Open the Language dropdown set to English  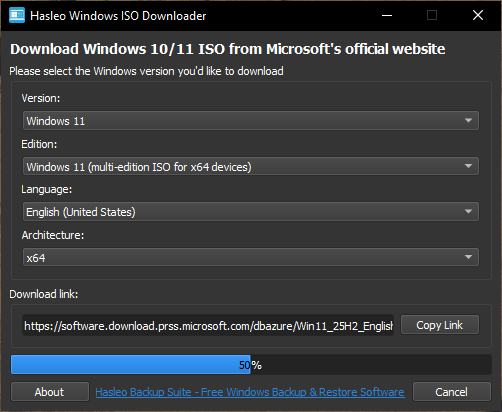(251, 211)
